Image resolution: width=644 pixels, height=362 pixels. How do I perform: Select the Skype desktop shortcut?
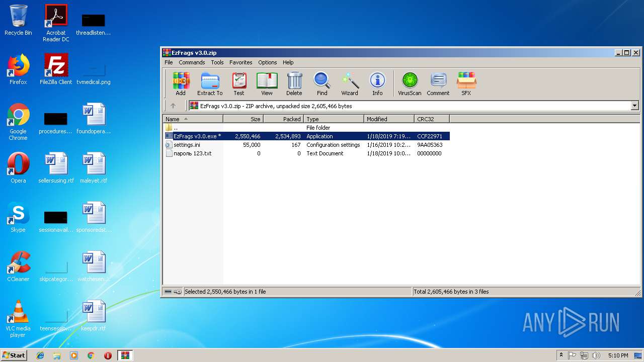tap(18, 217)
